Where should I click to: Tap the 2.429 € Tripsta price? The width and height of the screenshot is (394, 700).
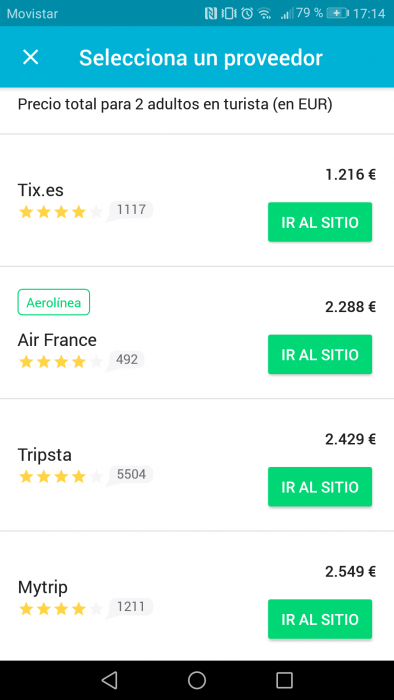pyautogui.click(x=350, y=439)
